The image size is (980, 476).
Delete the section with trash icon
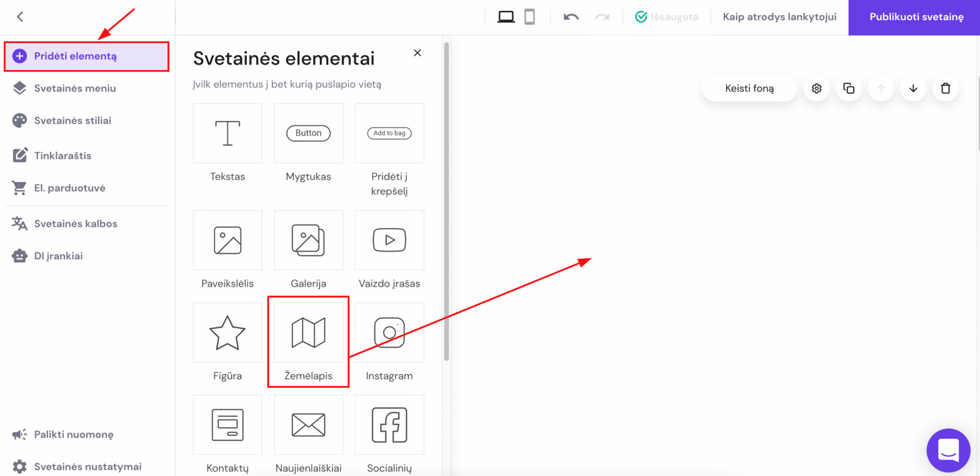tap(946, 88)
